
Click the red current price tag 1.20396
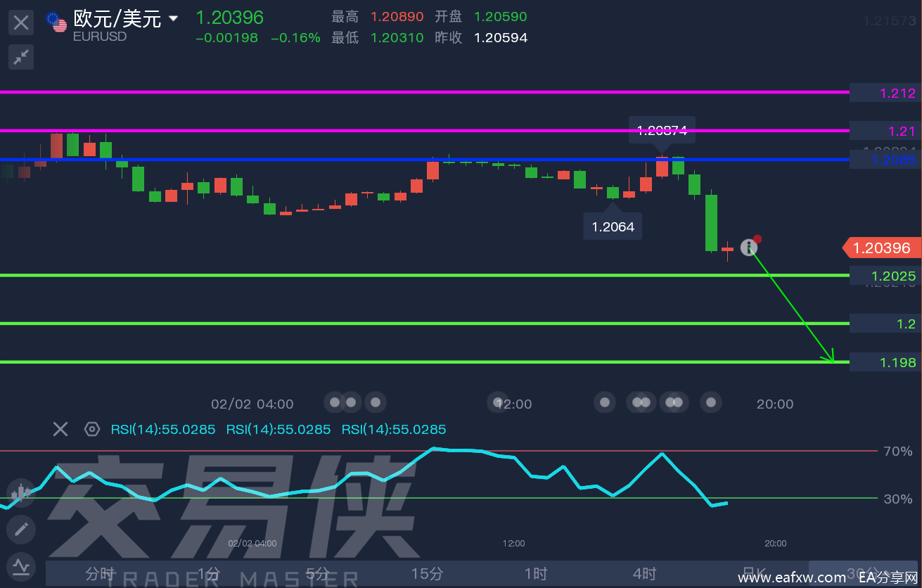point(881,248)
